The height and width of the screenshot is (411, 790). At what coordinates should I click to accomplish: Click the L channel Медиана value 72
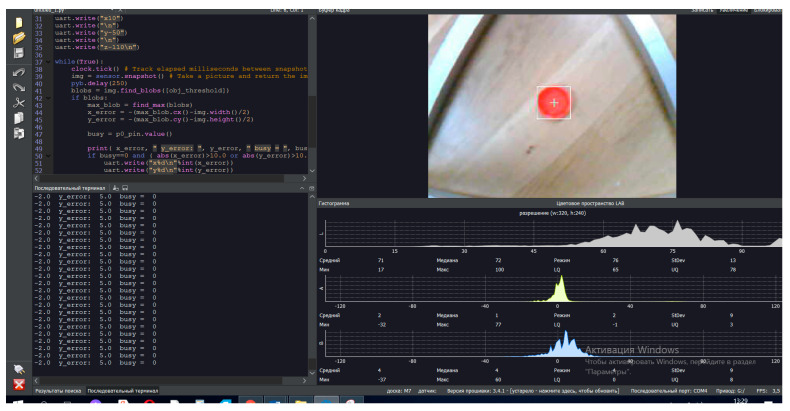pos(498,260)
